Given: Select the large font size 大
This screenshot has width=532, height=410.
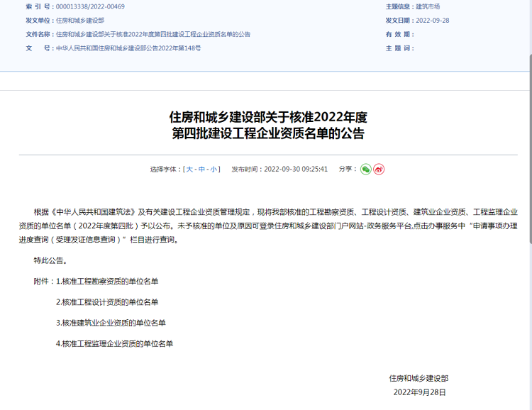Looking at the screenshot, I should [189, 170].
